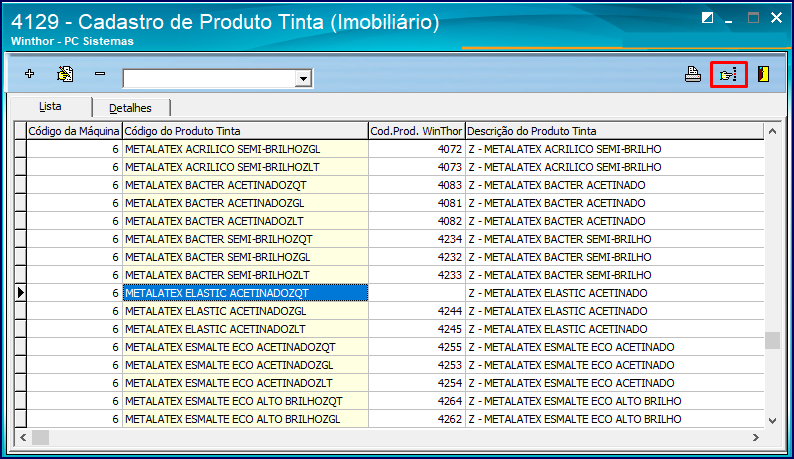
Task: Click the minus icon to delete record
Action: [100, 74]
